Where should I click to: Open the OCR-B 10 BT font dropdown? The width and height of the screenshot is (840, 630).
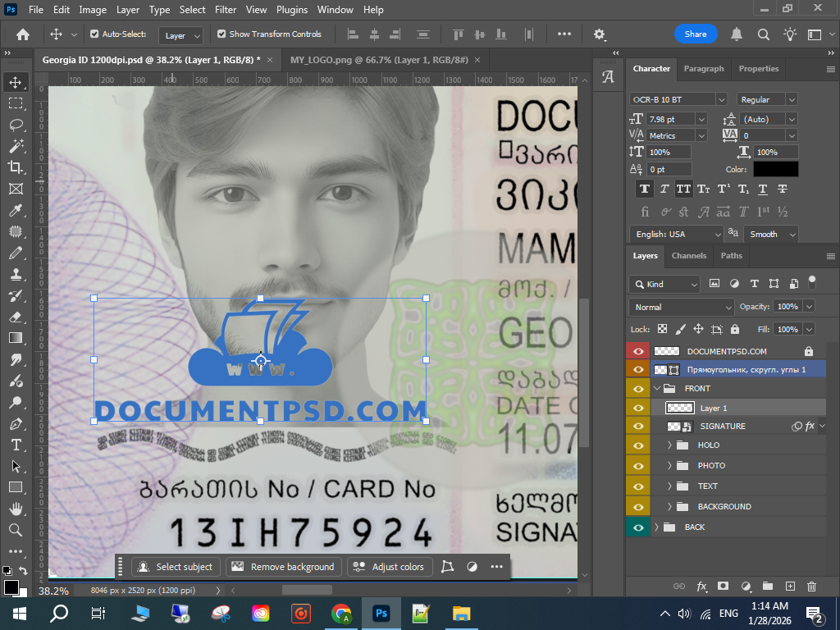pyautogui.click(x=721, y=99)
